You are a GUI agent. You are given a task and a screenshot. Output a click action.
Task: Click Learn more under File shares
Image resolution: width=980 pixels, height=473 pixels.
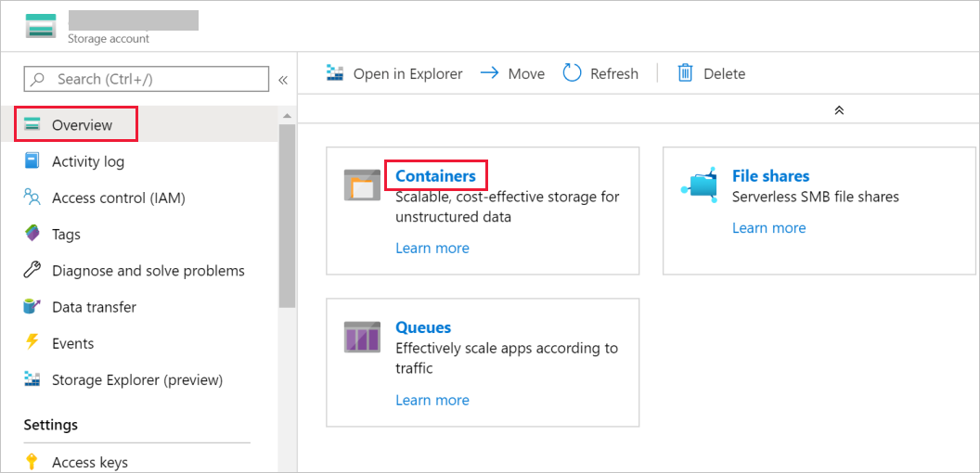tap(768, 228)
